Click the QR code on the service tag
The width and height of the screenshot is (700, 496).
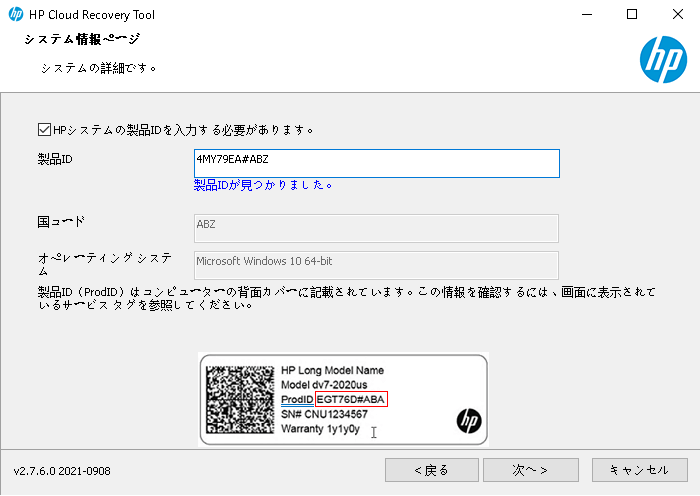click(240, 400)
